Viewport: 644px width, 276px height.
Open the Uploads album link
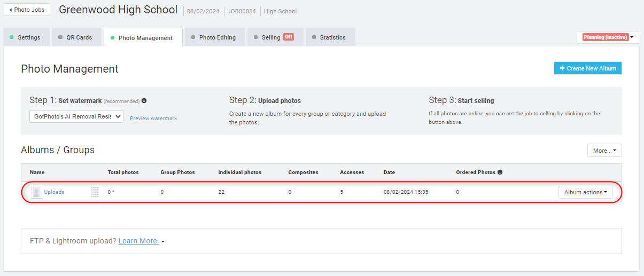click(x=54, y=192)
